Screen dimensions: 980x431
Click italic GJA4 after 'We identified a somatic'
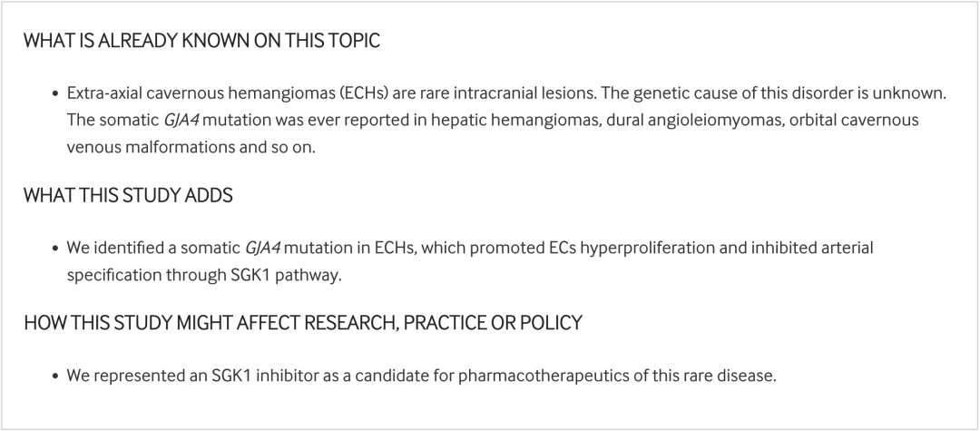click(x=262, y=249)
